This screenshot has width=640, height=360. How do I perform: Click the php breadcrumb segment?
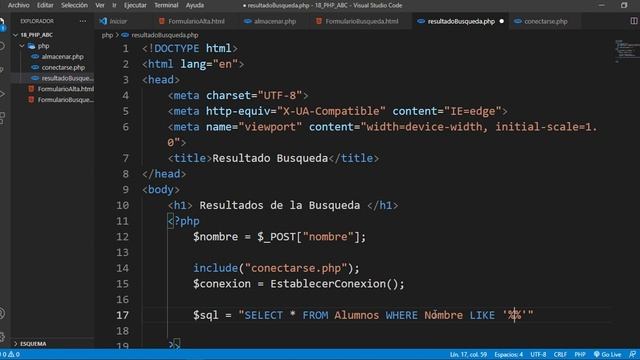tap(107, 35)
